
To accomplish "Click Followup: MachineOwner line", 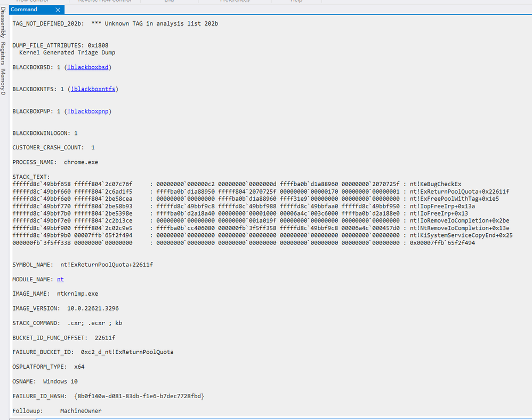I will 57,411.
